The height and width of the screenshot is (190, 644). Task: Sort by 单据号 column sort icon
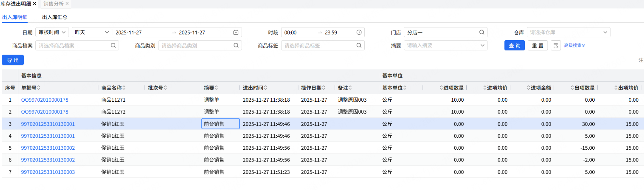pos(39,88)
